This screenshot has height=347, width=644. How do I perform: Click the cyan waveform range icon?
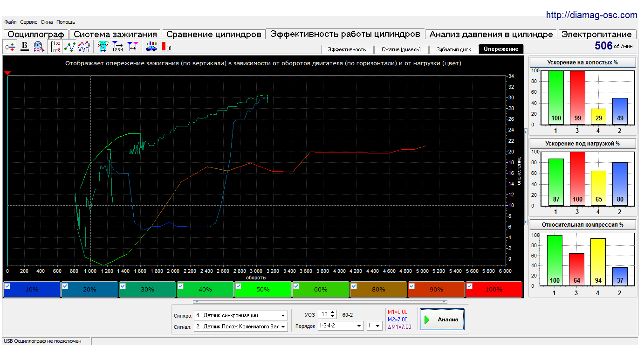click(x=103, y=47)
